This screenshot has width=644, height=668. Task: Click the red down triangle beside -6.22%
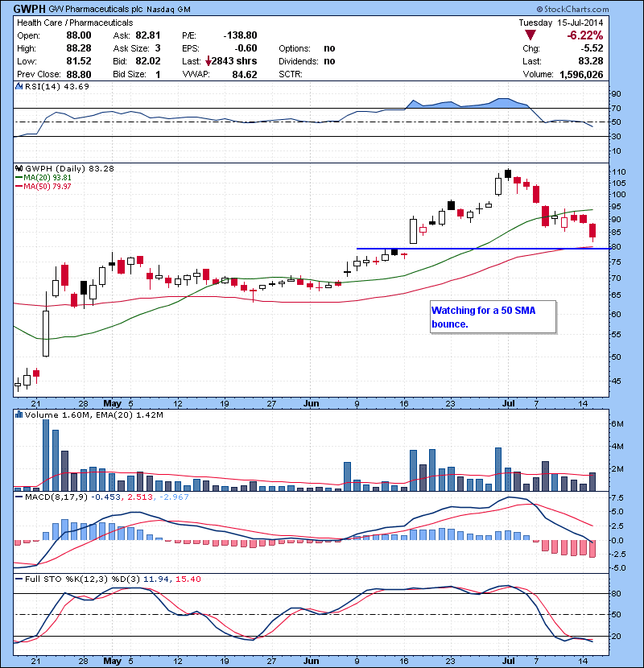(x=530, y=35)
